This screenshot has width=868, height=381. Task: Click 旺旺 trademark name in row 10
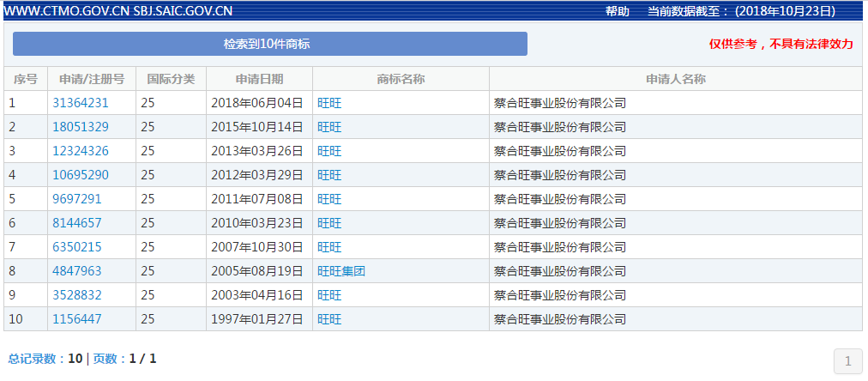[x=329, y=319]
